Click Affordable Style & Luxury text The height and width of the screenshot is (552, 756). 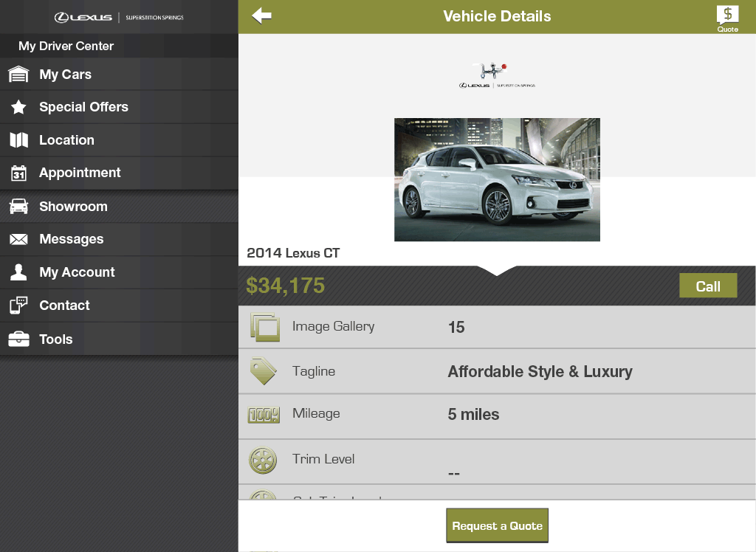(540, 372)
